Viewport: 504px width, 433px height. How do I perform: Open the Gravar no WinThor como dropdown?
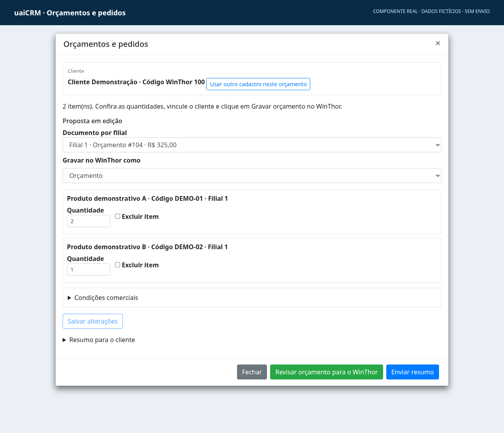tap(252, 176)
